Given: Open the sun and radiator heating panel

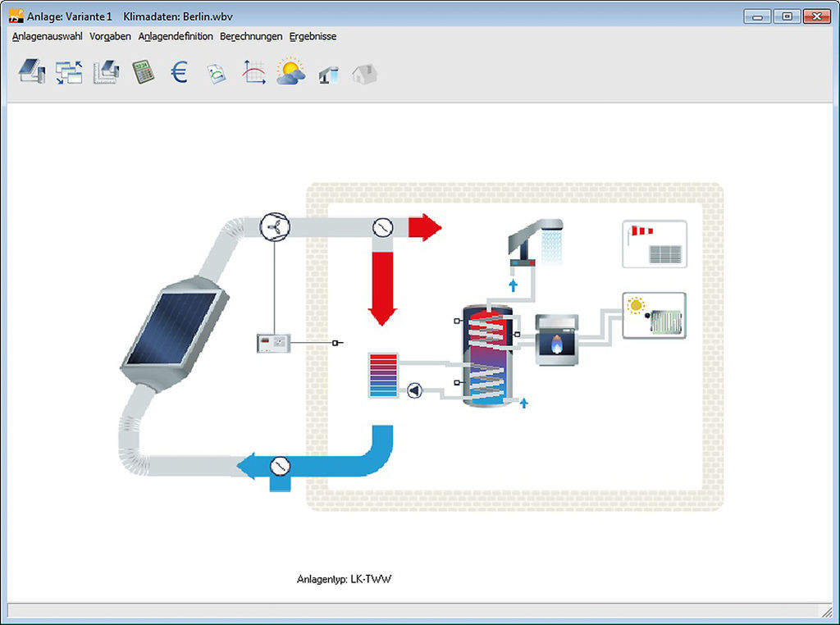Looking at the screenshot, I should [x=654, y=316].
